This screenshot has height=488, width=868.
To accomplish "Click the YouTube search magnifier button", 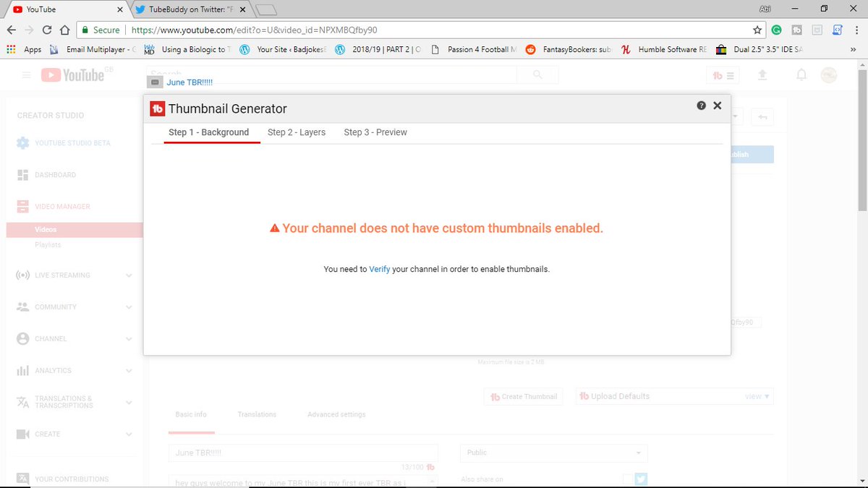I will (537, 75).
